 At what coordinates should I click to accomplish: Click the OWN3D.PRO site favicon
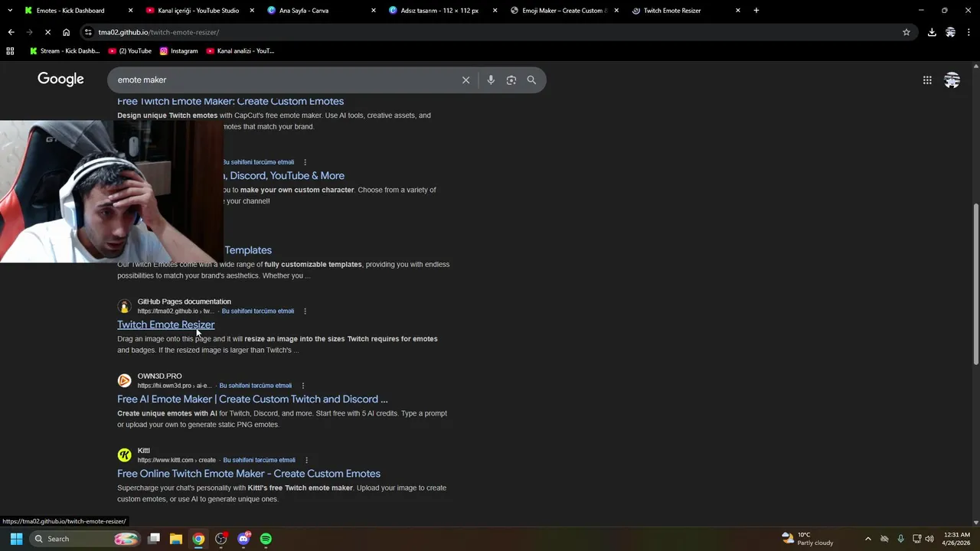point(124,380)
